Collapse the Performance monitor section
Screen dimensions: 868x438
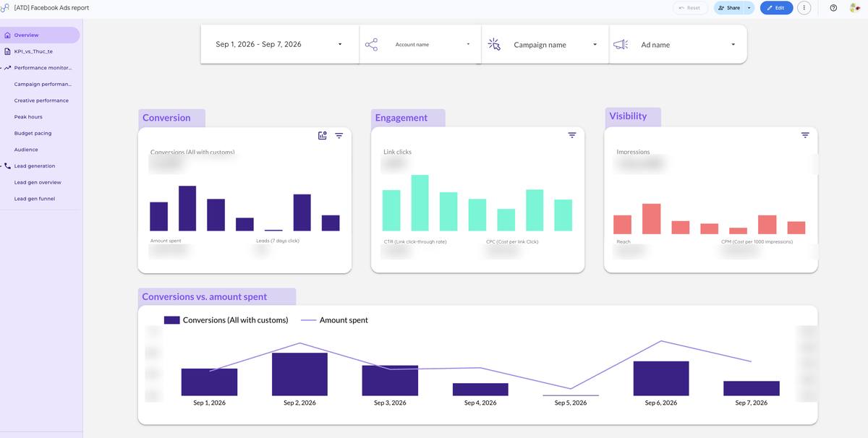(x=1, y=68)
